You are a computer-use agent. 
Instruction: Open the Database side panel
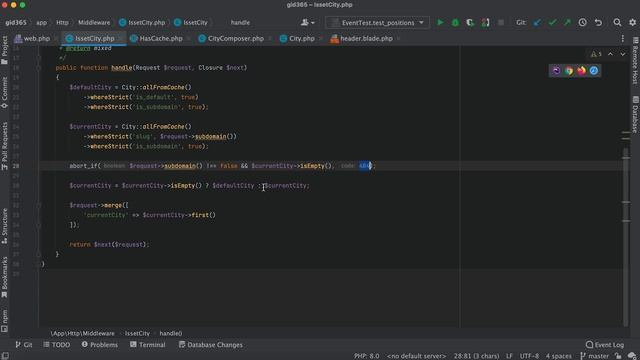[636, 114]
